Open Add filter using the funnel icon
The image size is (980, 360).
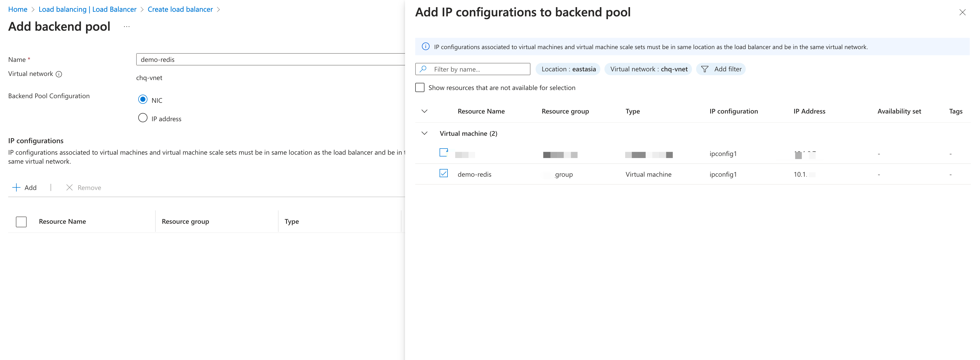point(705,69)
